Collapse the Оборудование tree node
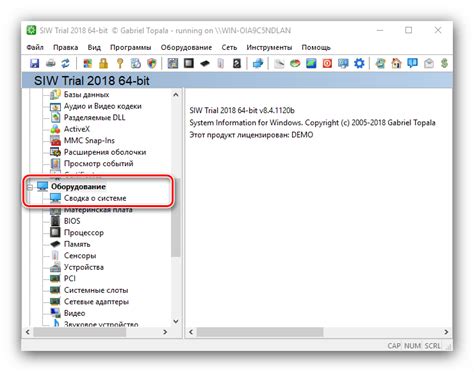The height and width of the screenshot is (372, 474). click(30, 187)
